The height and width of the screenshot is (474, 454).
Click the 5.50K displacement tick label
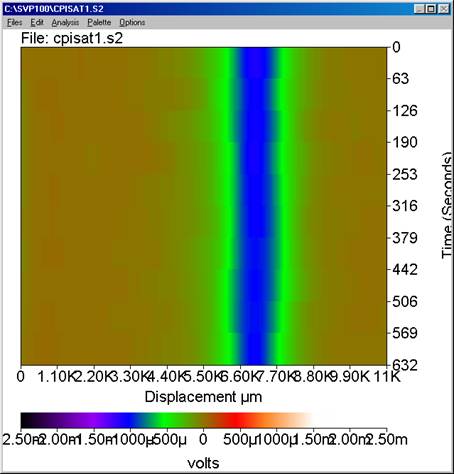[202, 377]
